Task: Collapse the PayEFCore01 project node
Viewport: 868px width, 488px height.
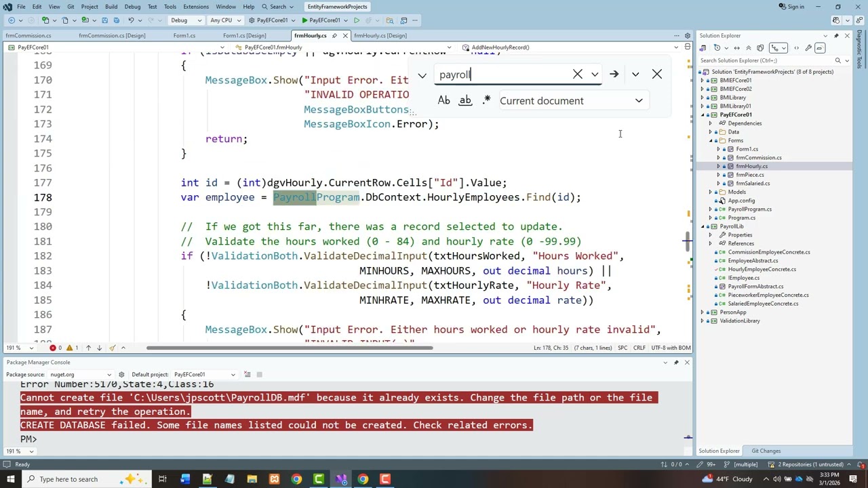Action: tap(703, 115)
